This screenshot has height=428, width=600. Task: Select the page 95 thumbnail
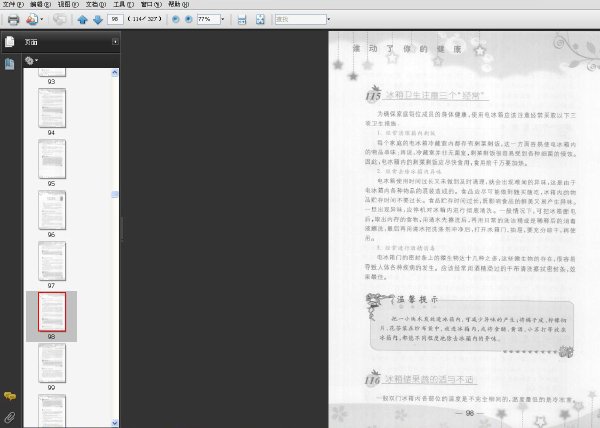pyautogui.click(x=52, y=159)
